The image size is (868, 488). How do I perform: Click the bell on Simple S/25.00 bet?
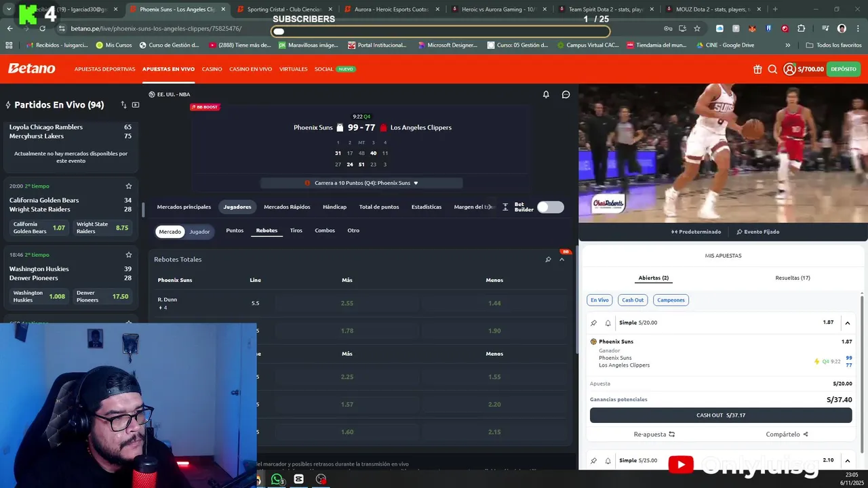[608, 460]
